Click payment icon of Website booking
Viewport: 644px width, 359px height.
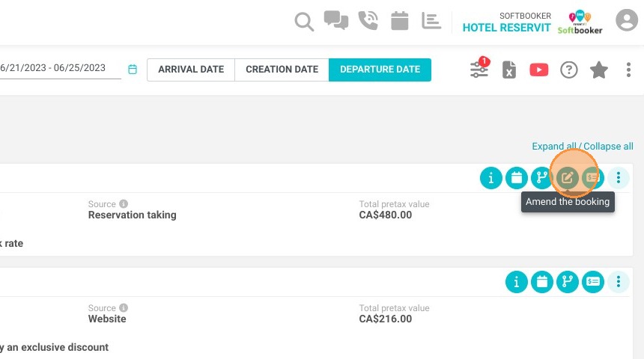click(592, 282)
